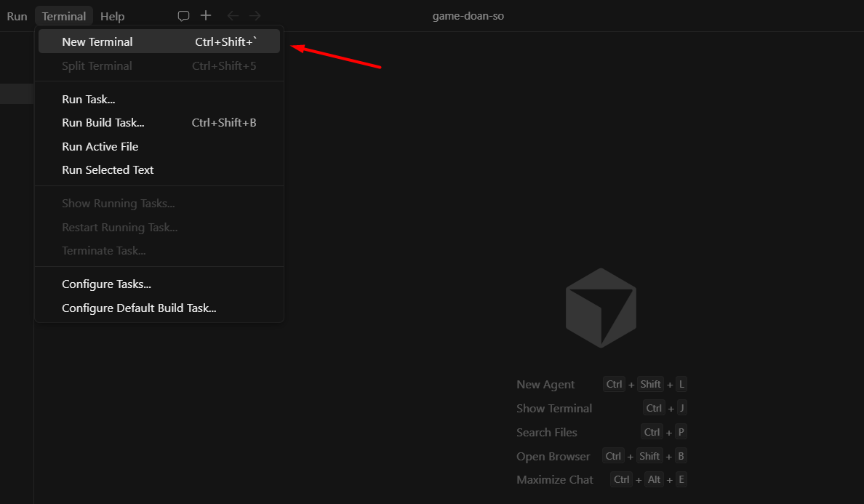Go back with the left arrow icon

coord(233,16)
